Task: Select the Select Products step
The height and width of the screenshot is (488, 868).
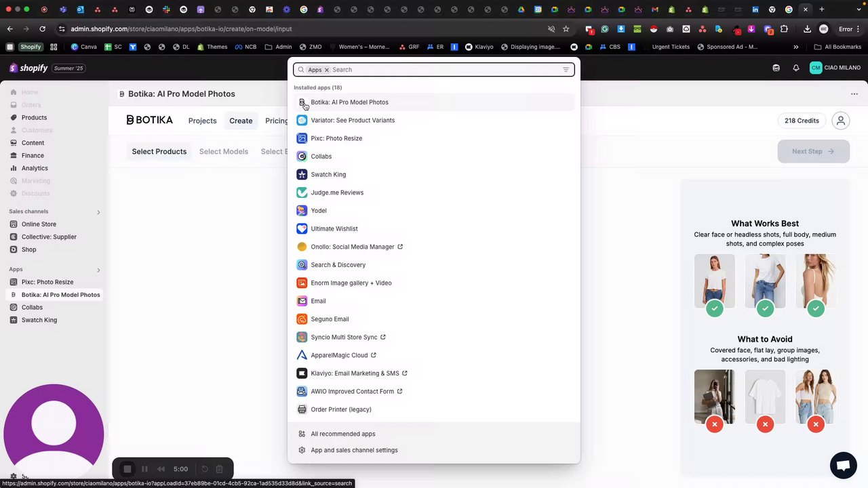Action: point(159,152)
